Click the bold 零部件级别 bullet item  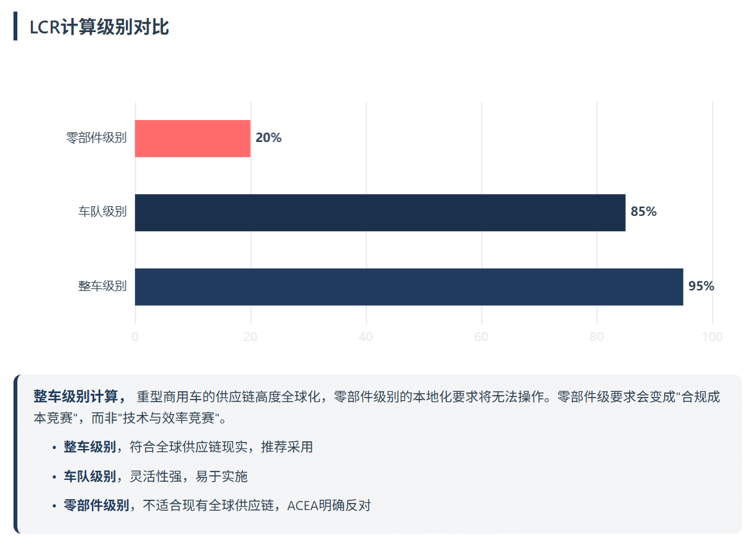coord(96,506)
